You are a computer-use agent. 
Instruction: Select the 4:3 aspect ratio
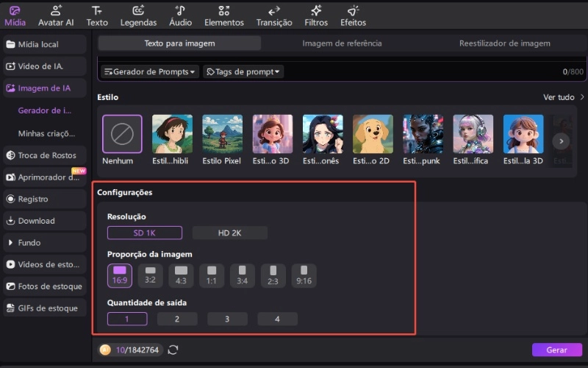click(181, 275)
